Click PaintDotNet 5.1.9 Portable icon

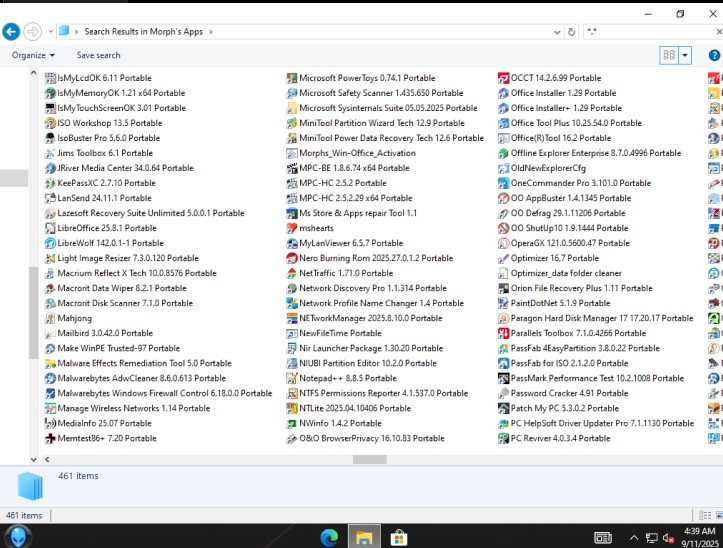[504, 303]
